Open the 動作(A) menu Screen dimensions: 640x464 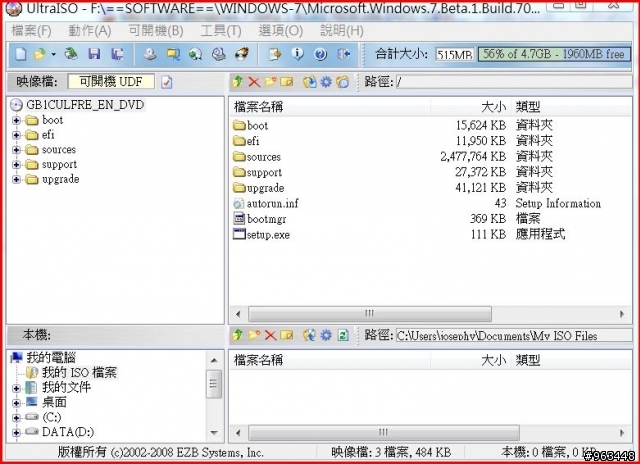point(89,31)
